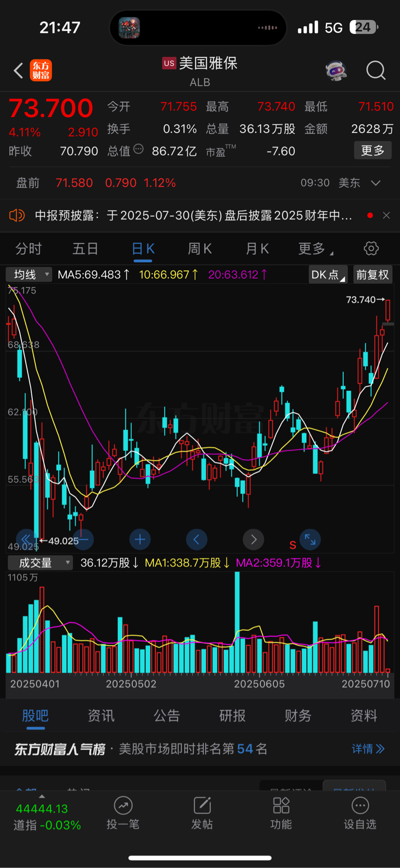This screenshot has height=868, width=400.
Task: Tap the latest candlestick near 73.740
Action: [x=388, y=310]
